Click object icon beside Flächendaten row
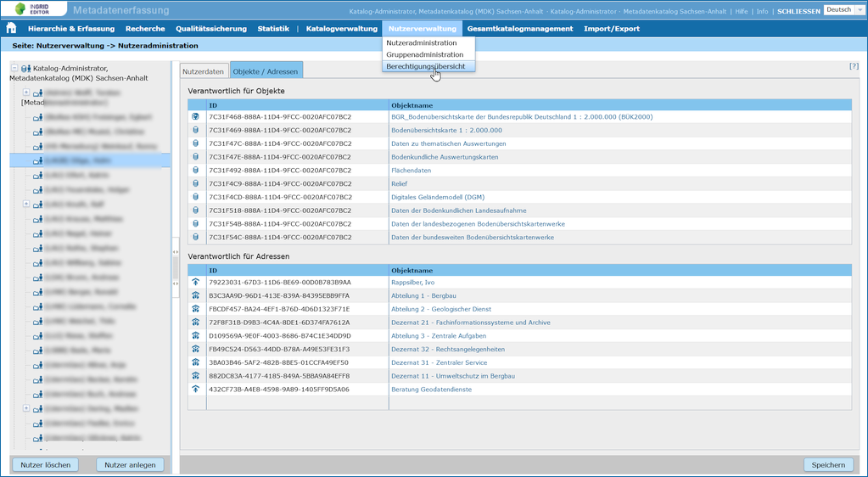 click(195, 170)
